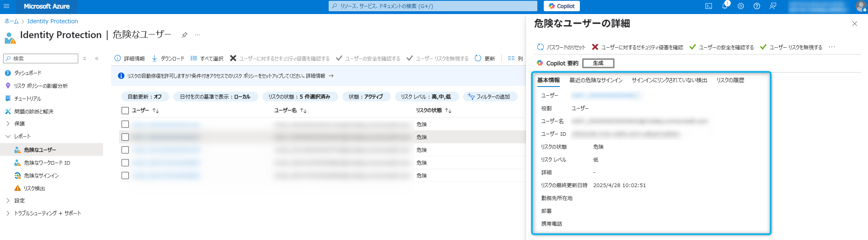
Task: Launch Cloud Shell from the top bar
Action: point(709,6)
